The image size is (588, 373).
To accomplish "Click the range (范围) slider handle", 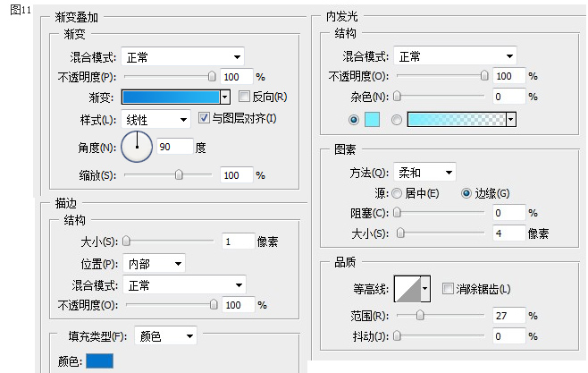I will (419, 315).
